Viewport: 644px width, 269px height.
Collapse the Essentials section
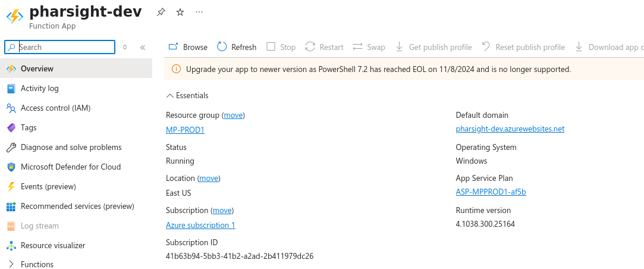click(187, 95)
